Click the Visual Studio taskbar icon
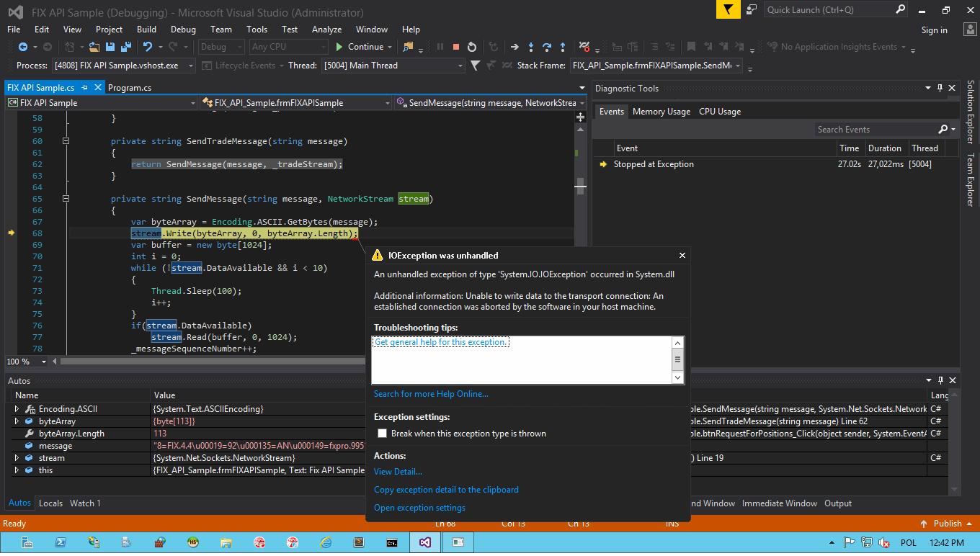980x556 pixels. pyautogui.click(x=425, y=542)
